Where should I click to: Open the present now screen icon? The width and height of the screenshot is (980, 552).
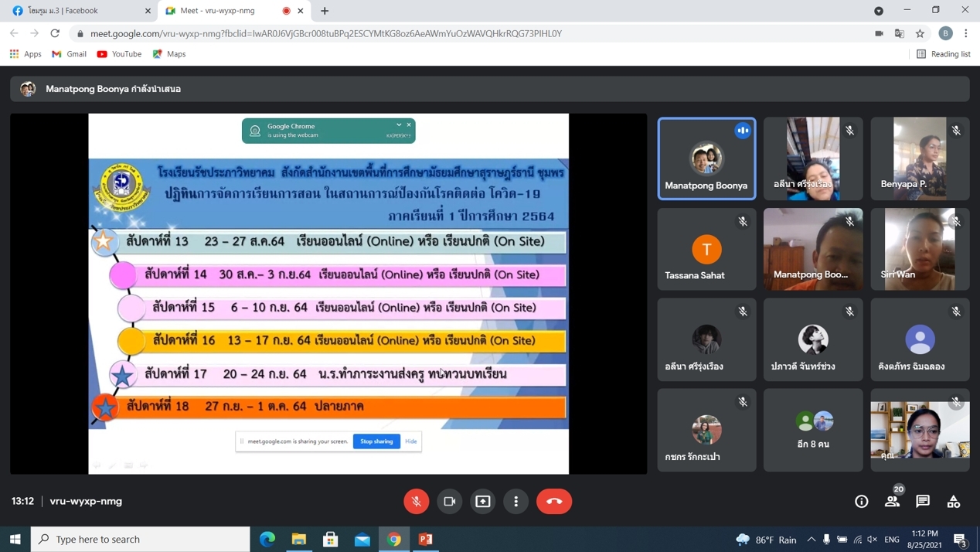483,501
